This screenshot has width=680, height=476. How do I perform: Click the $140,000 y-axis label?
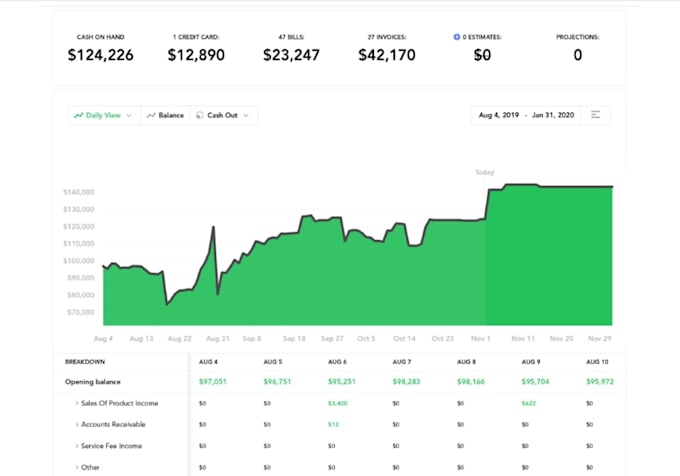coord(79,192)
